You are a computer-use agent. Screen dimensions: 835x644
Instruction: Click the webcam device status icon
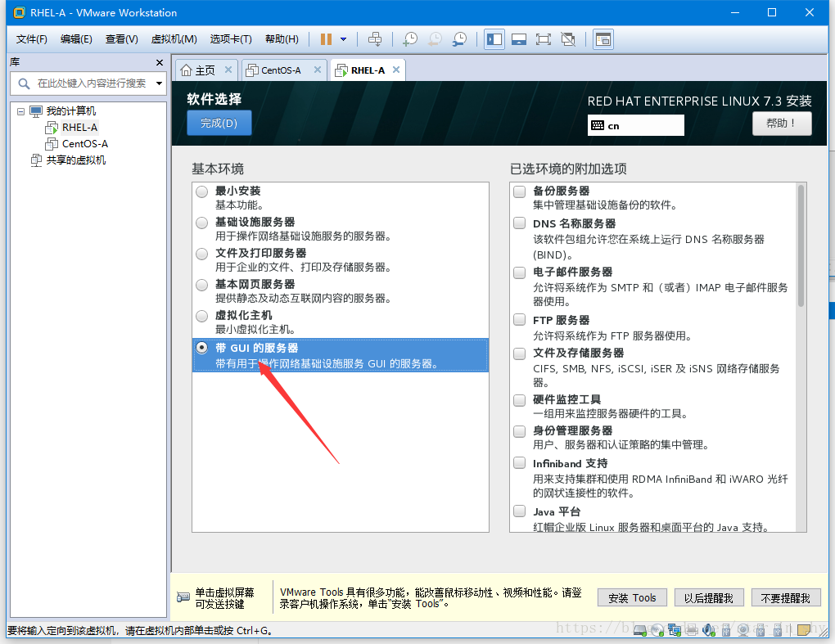(743, 631)
